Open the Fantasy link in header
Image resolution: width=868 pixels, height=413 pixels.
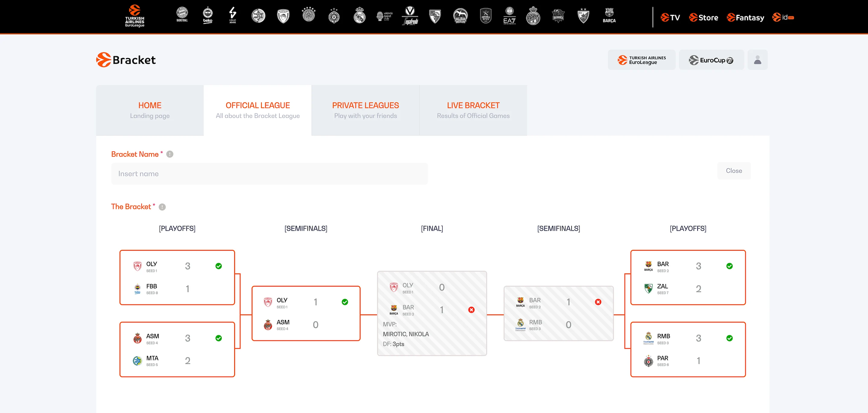[745, 17]
